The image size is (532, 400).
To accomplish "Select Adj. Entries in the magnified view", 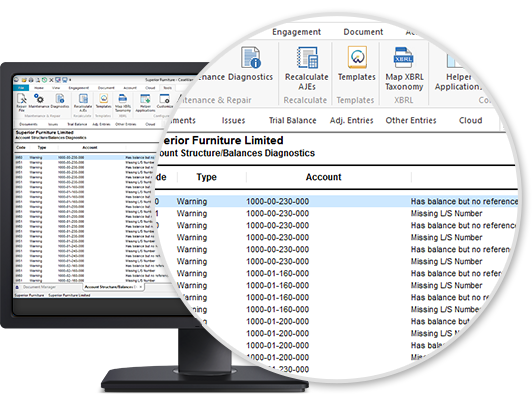I will (352, 120).
